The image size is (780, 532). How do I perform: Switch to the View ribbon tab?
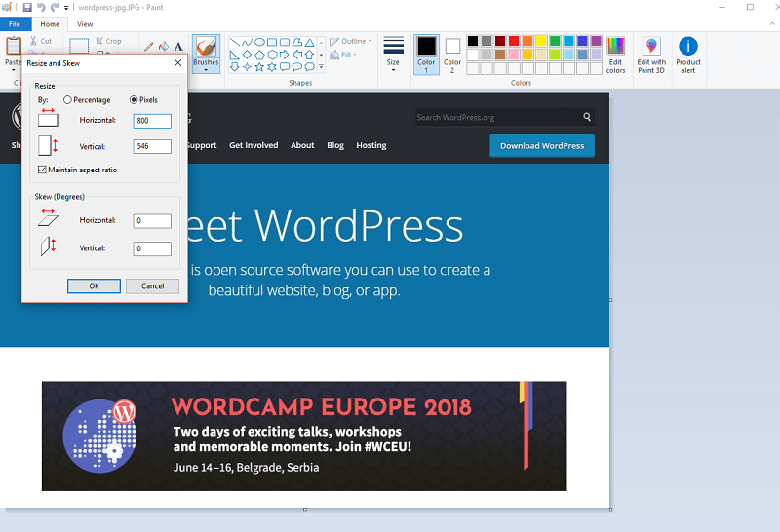click(85, 24)
